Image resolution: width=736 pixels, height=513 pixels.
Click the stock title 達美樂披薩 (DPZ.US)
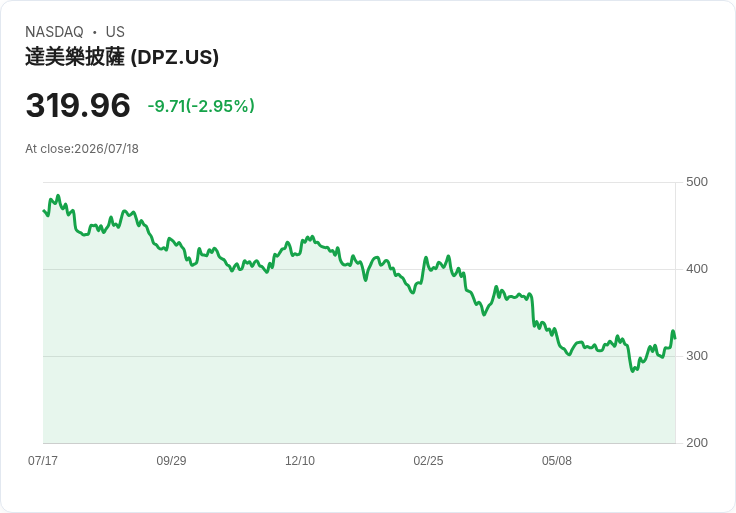tap(122, 57)
